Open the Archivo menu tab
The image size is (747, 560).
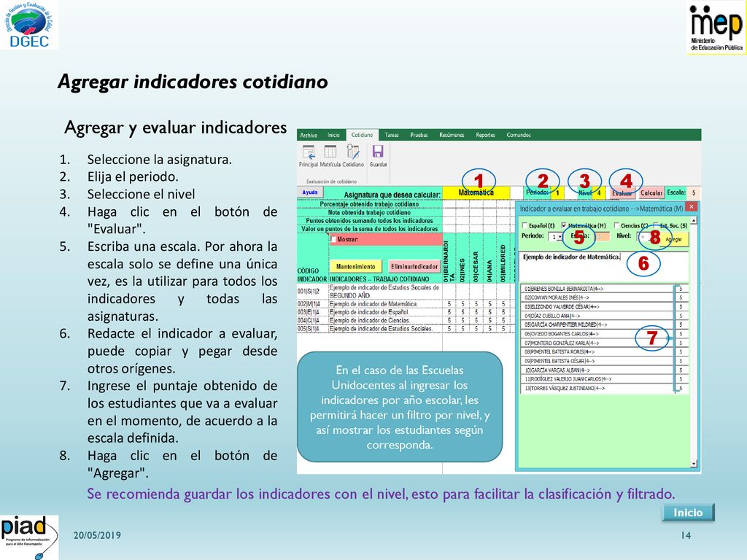tap(309, 135)
